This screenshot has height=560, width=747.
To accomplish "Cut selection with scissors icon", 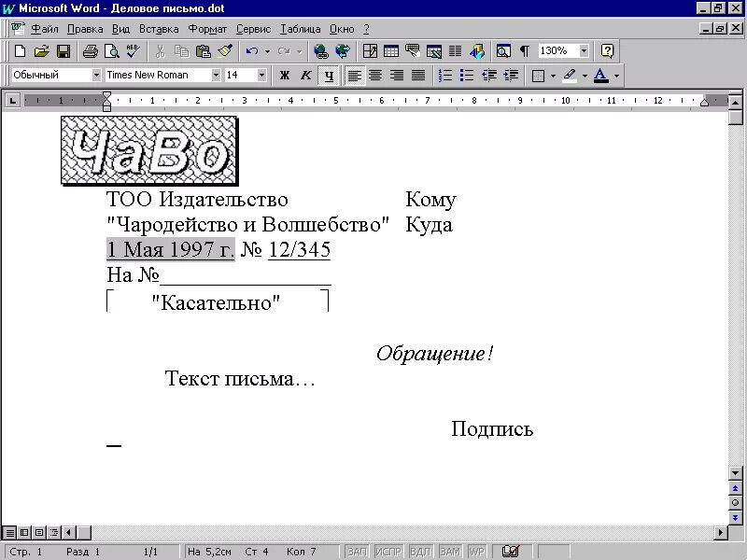I will (161, 51).
